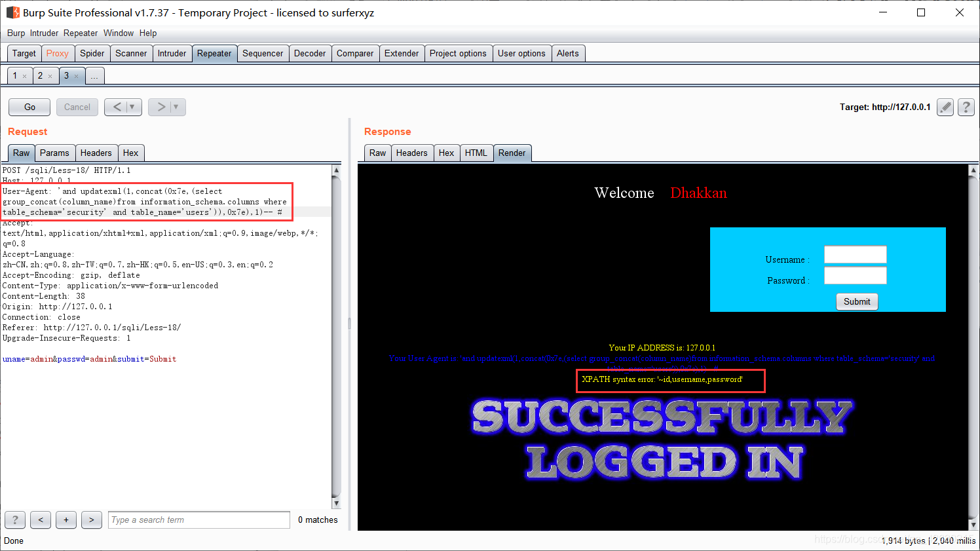Switch to the Alerts tab

pos(568,53)
